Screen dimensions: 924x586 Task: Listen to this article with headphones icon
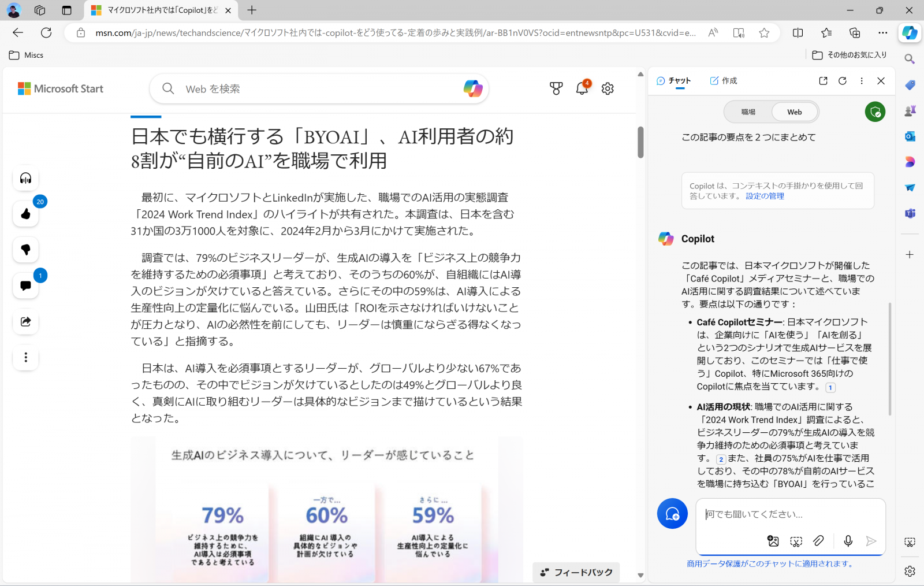click(x=25, y=178)
